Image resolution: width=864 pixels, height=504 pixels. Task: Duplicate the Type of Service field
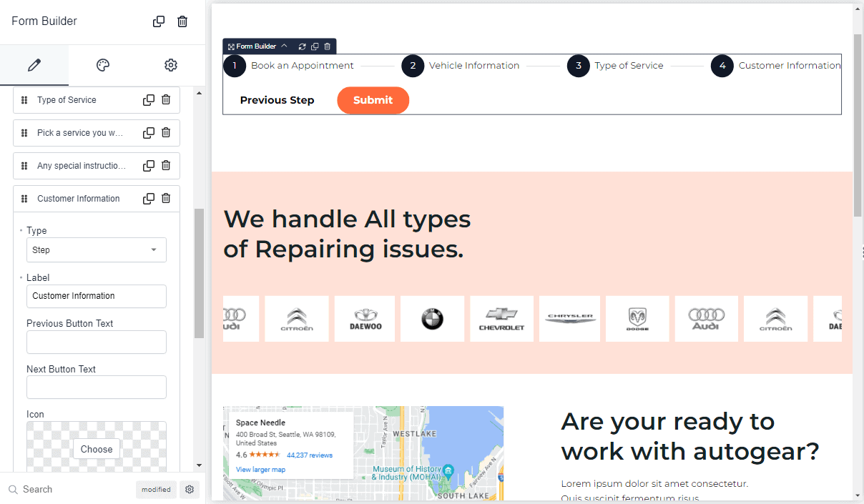coord(149,100)
